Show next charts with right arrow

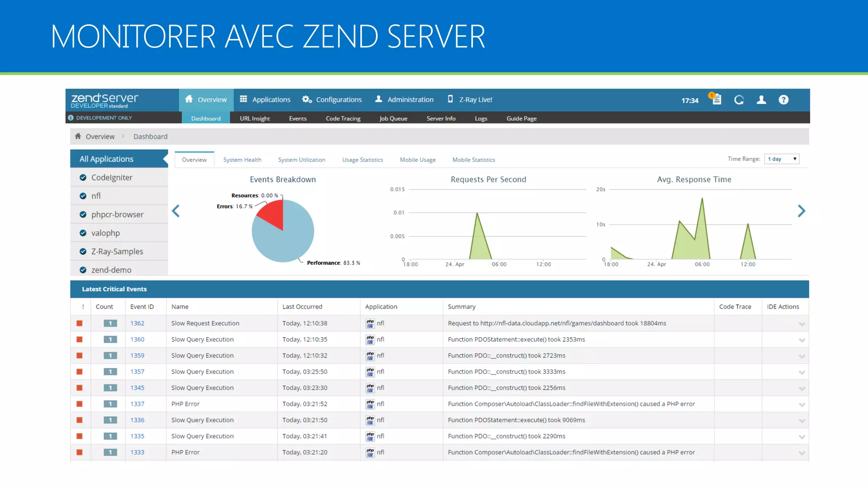[801, 211]
